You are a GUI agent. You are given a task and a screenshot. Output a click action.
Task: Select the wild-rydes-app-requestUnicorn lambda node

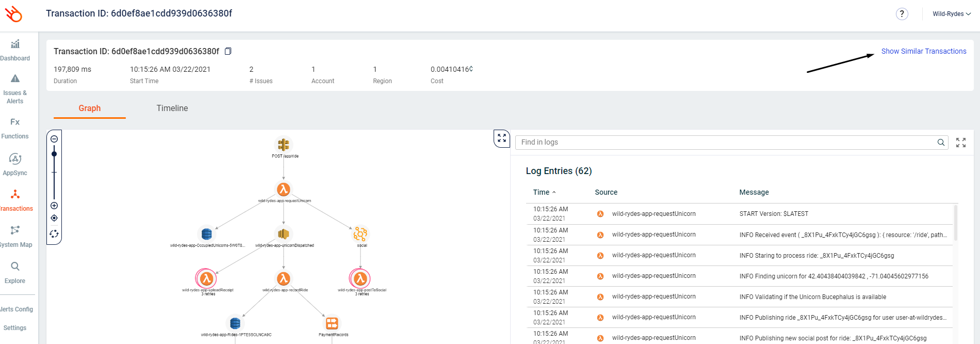(x=283, y=190)
